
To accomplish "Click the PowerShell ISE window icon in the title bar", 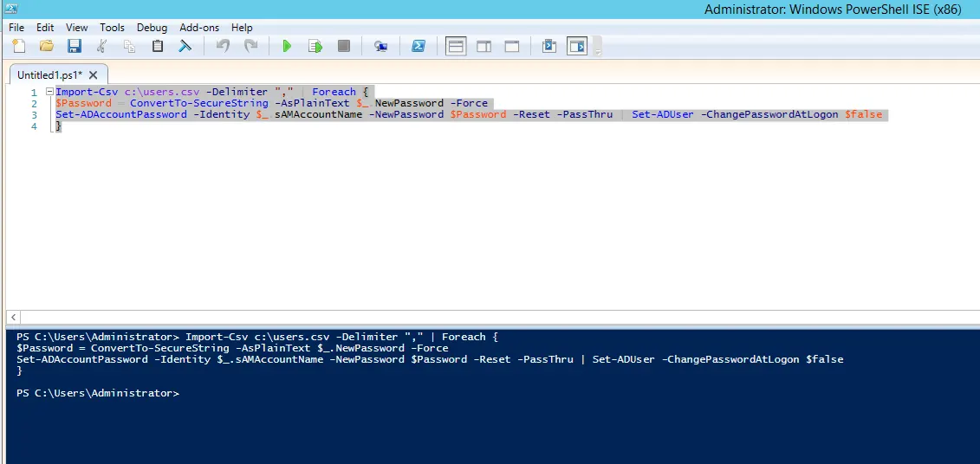I will tap(10, 9).
